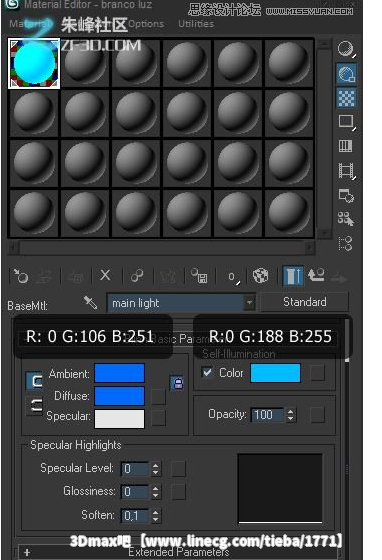Click the Opacity value field
The height and width of the screenshot is (560, 382).
click(268, 415)
